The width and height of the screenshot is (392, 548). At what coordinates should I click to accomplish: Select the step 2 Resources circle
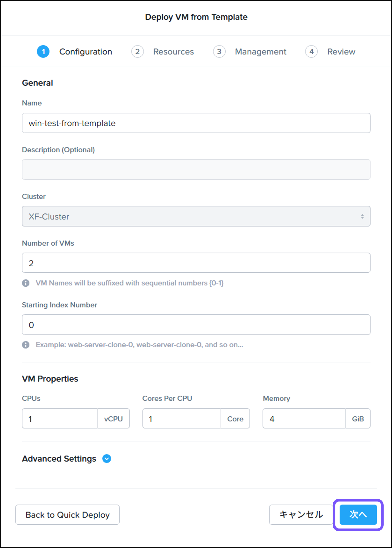pyautogui.click(x=138, y=51)
